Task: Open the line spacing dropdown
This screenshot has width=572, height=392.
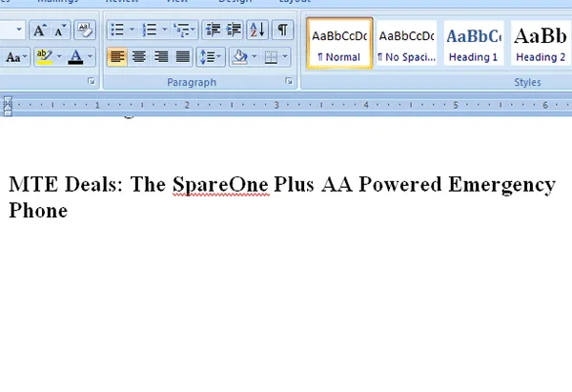Action: click(x=212, y=57)
